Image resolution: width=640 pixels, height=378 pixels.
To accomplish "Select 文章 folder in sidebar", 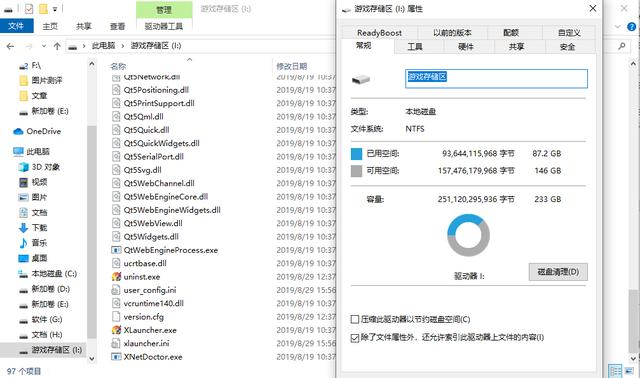I will tap(33, 96).
